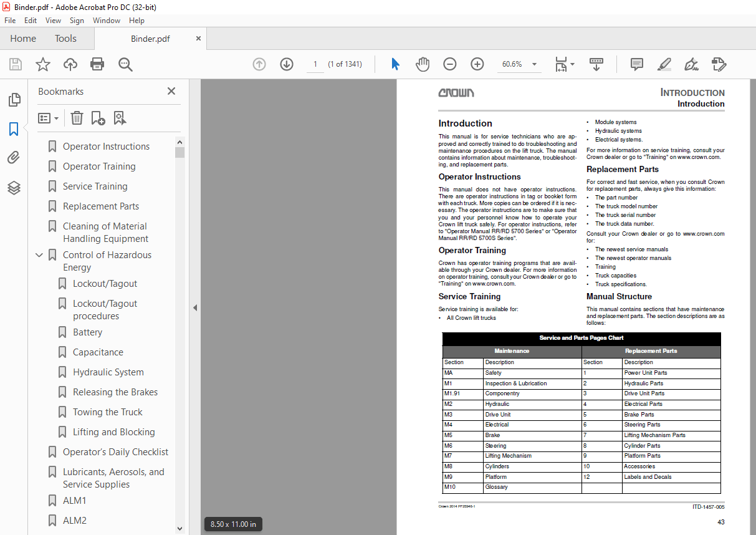Click the new bookmark icon

coord(97,118)
